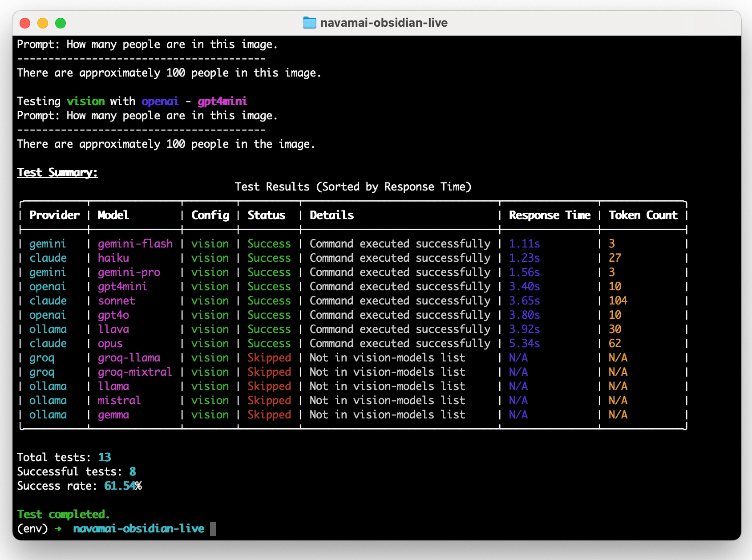Click token count 30 for llava
The height and width of the screenshot is (560, 752).
pyautogui.click(x=615, y=329)
